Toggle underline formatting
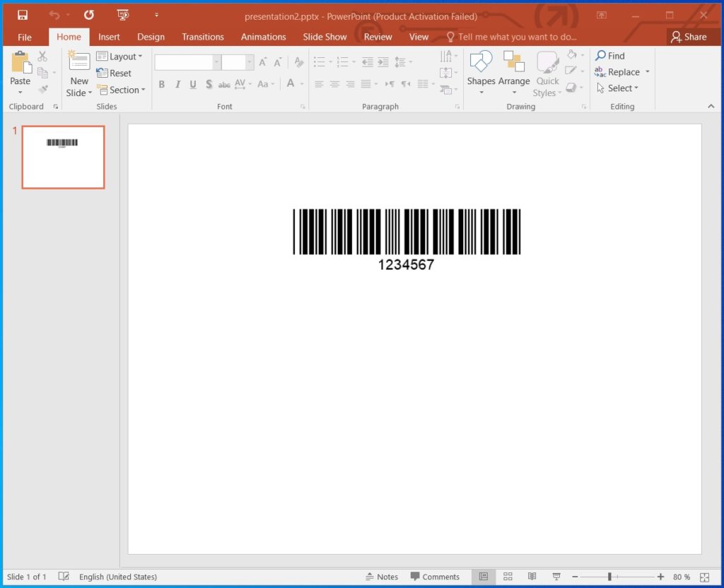The image size is (724, 588). 193,84
